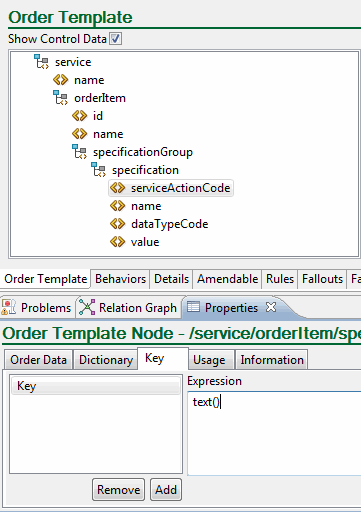Click the specification structure node icon
This screenshot has width=361, height=512.
click(x=99, y=170)
